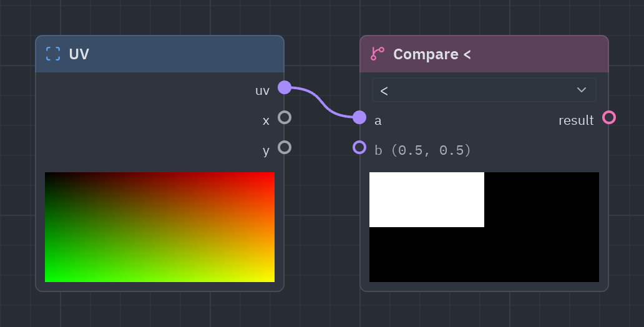Click the dropdown chevron arrow in Compare node
644x327 pixels.
(x=581, y=90)
